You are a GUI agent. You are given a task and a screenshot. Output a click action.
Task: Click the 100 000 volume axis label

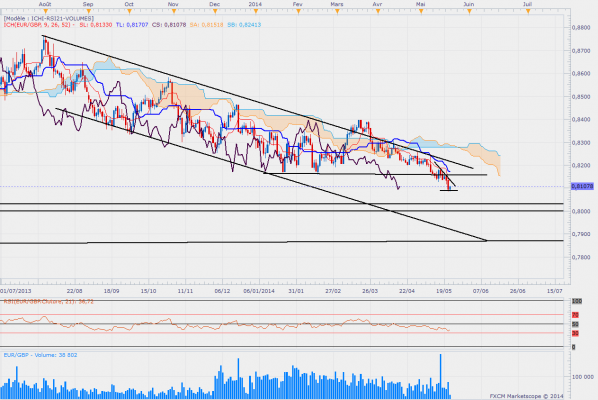coord(582,377)
